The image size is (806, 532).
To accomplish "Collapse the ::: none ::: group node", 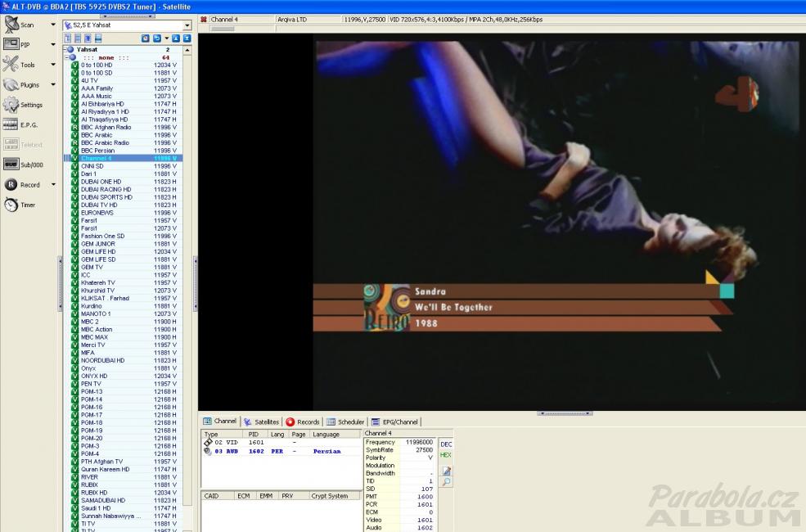I will coord(67,57).
